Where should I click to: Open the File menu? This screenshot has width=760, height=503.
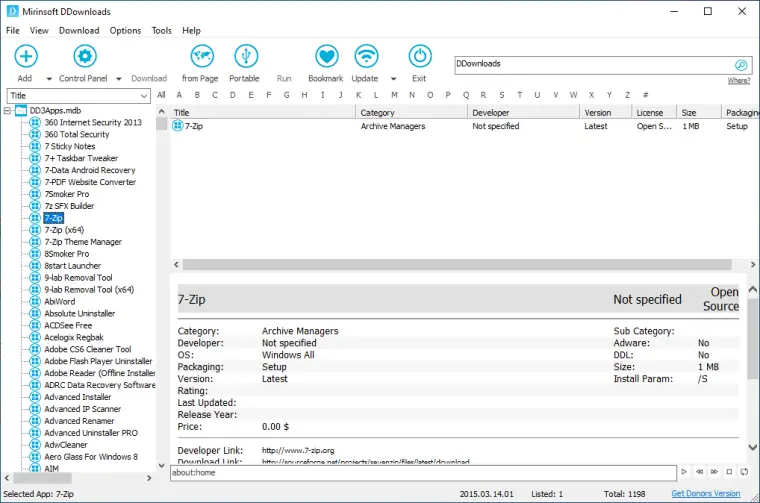click(x=13, y=31)
